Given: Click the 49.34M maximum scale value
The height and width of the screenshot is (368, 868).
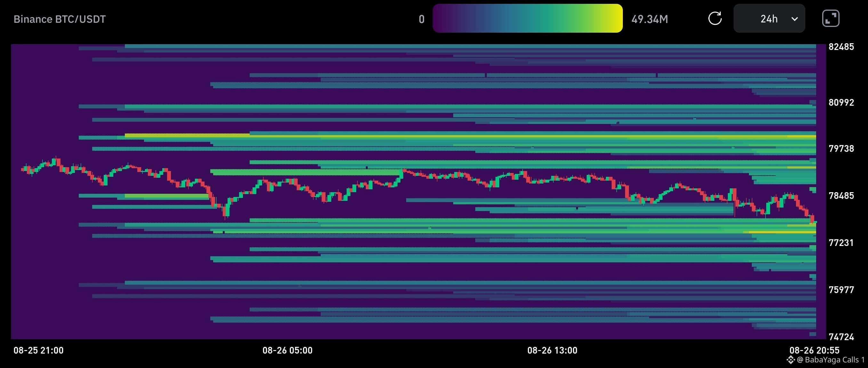Looking at the screenshot, I should pos(650,19).
